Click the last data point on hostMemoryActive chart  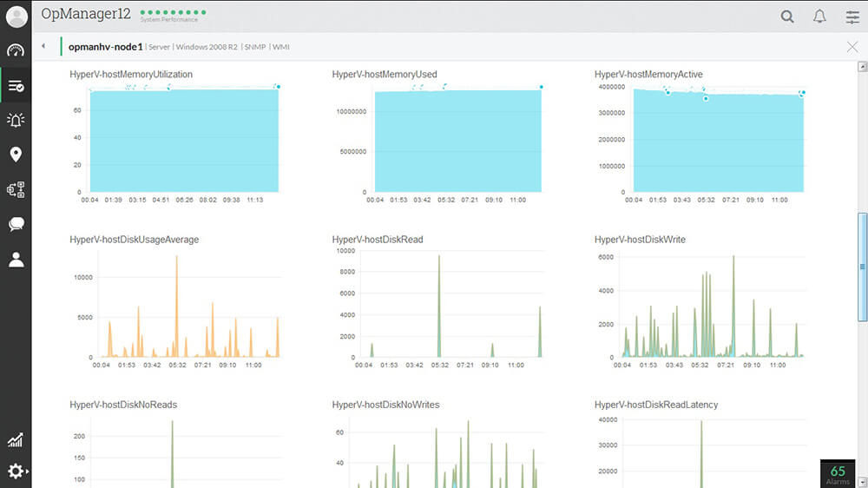(x=803, y=93)
